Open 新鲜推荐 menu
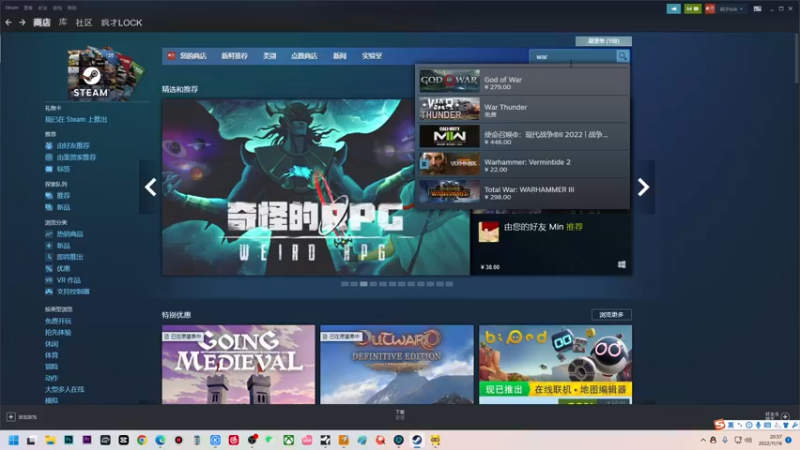800x450 pixels. tap(235, 56)
